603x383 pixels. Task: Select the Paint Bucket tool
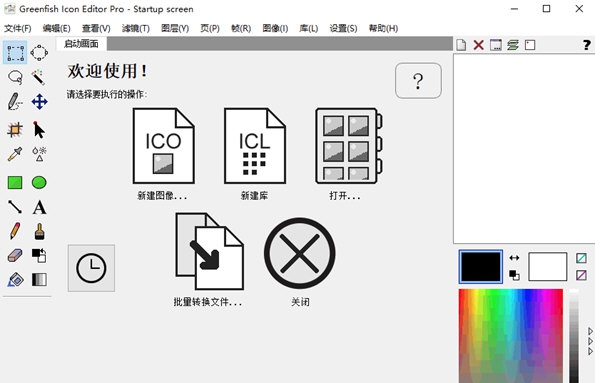click(15, 280)
